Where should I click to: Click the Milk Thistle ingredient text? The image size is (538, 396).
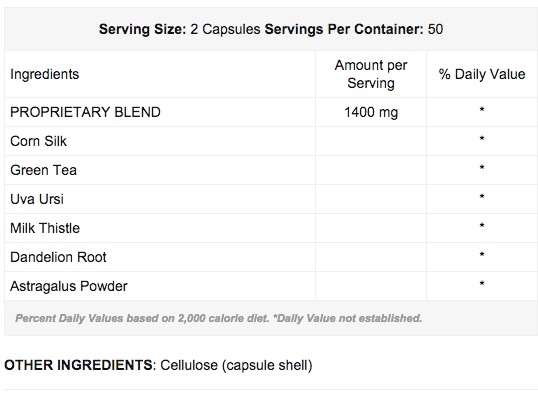45,228
